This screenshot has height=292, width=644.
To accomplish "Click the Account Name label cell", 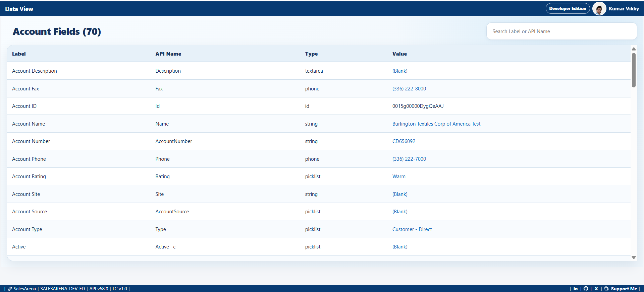I will [29, 124].
